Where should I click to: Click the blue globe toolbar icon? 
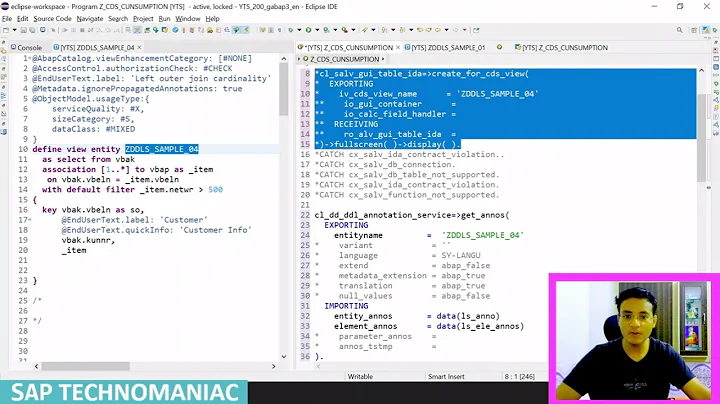click(175, 30)
